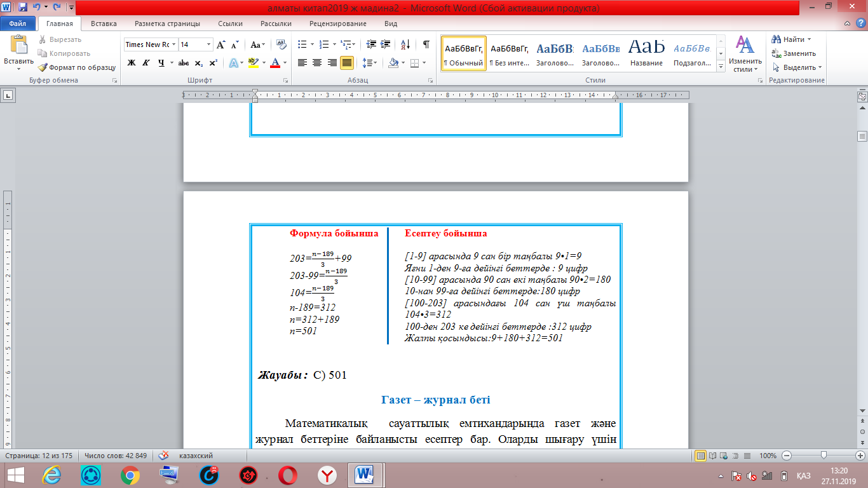Open the Файл tab
Screen dimensions: 868x488
[17, 24]
